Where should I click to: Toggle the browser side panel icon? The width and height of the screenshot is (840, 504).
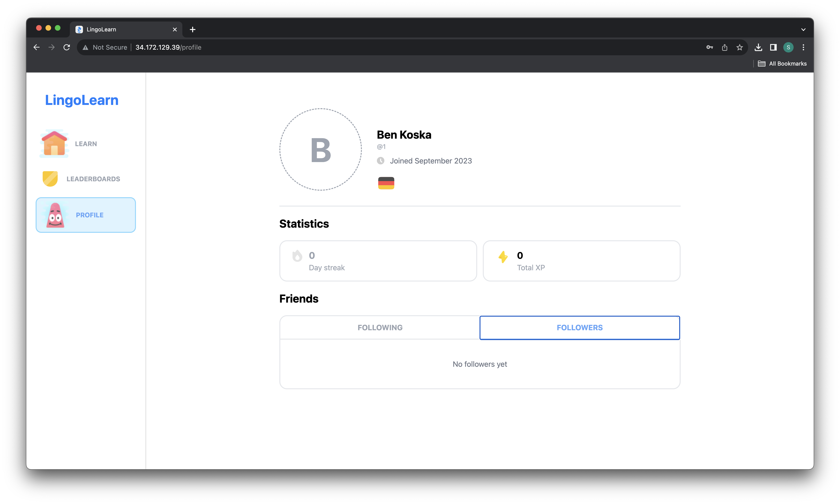pyautogui.click(x=773, y=48)
